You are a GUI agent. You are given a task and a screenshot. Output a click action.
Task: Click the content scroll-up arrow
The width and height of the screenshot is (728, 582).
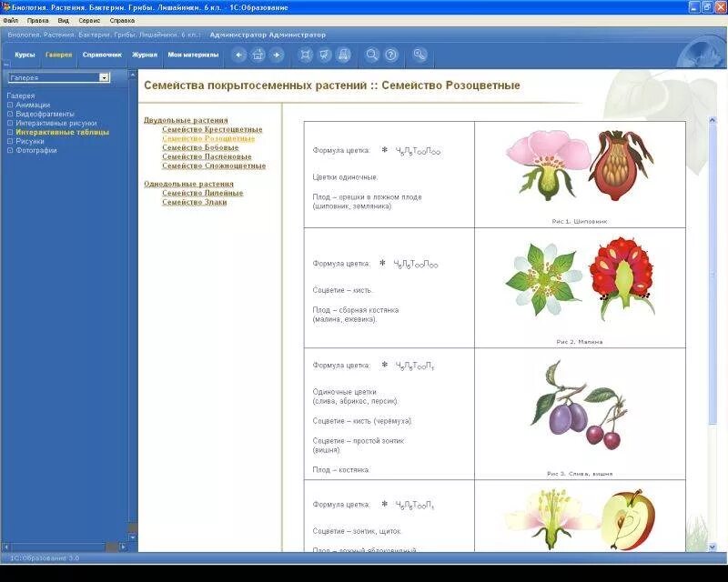(x=713, y=120)
